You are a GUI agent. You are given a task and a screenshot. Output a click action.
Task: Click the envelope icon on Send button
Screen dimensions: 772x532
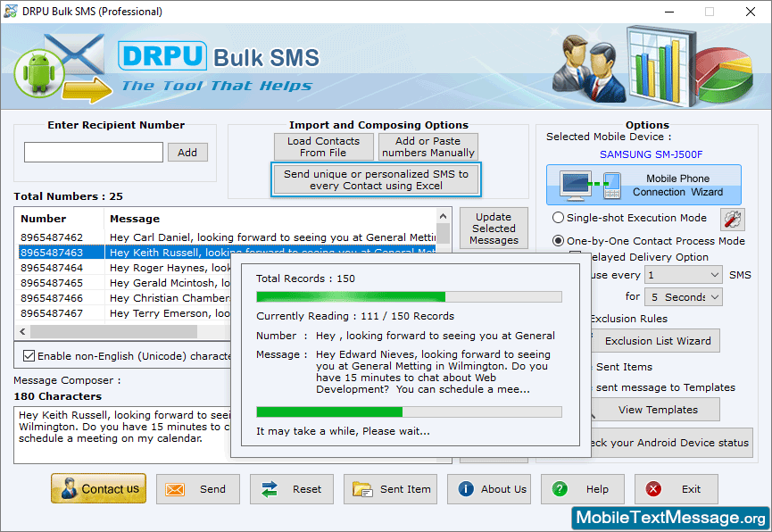[175, 489]
